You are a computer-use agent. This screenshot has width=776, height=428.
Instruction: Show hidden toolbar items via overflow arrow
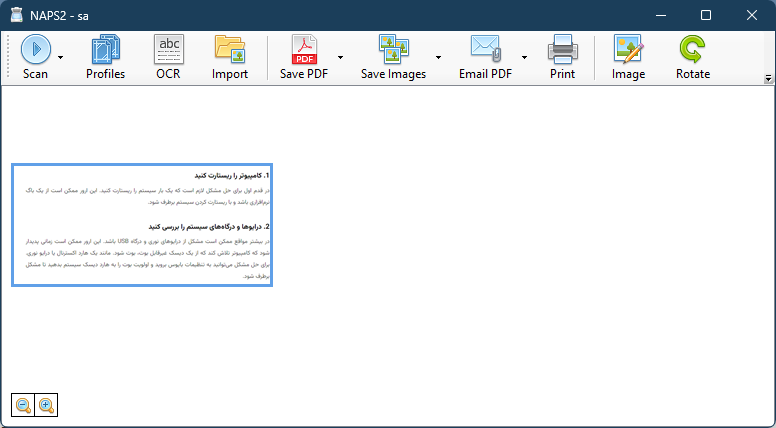768,78
